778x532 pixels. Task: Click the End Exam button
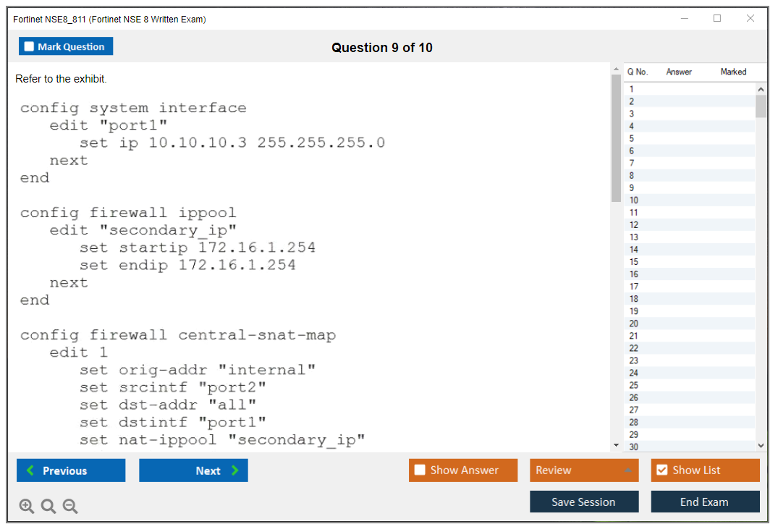pyautogui.click(x=705, y=502)
